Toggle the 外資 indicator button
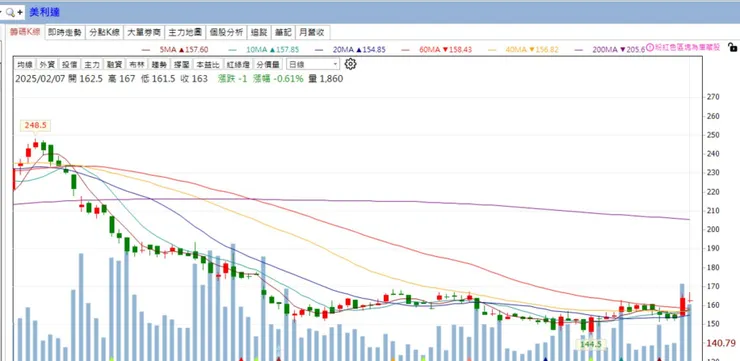The width and height of the screenshot is (740, 361). point(47,65)
